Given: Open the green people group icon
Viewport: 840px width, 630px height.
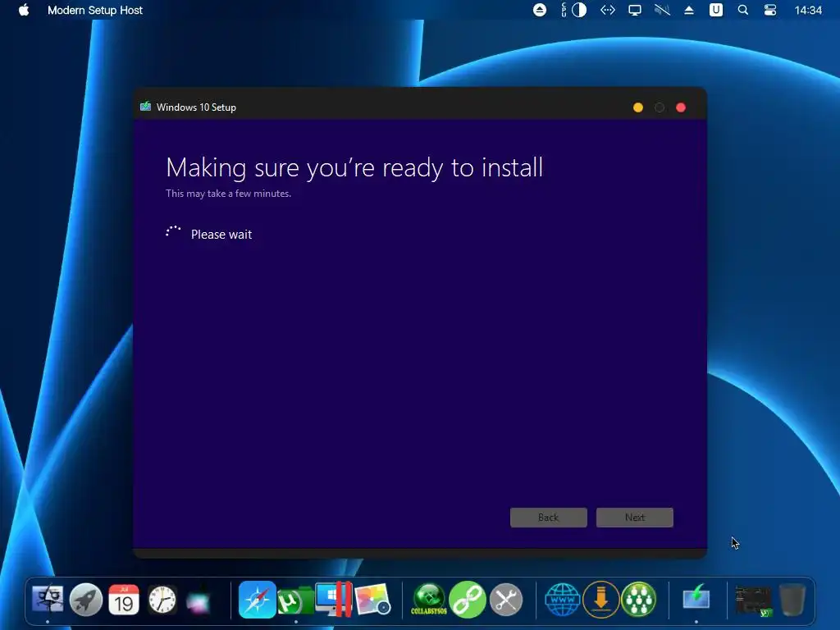Looking at the screenshot, I should click(x=638, y=600).
